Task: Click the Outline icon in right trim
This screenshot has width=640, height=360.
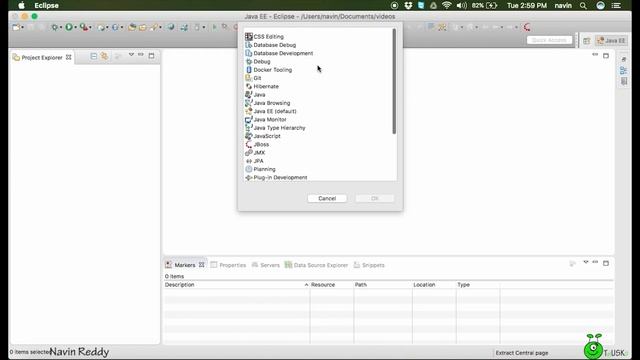Action: coord(624,70)
